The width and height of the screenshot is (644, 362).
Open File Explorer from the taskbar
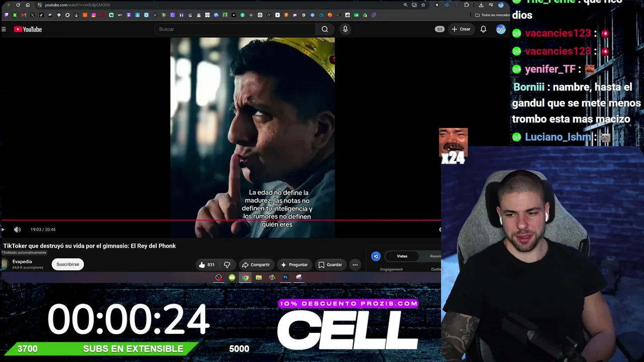point(259,278)
